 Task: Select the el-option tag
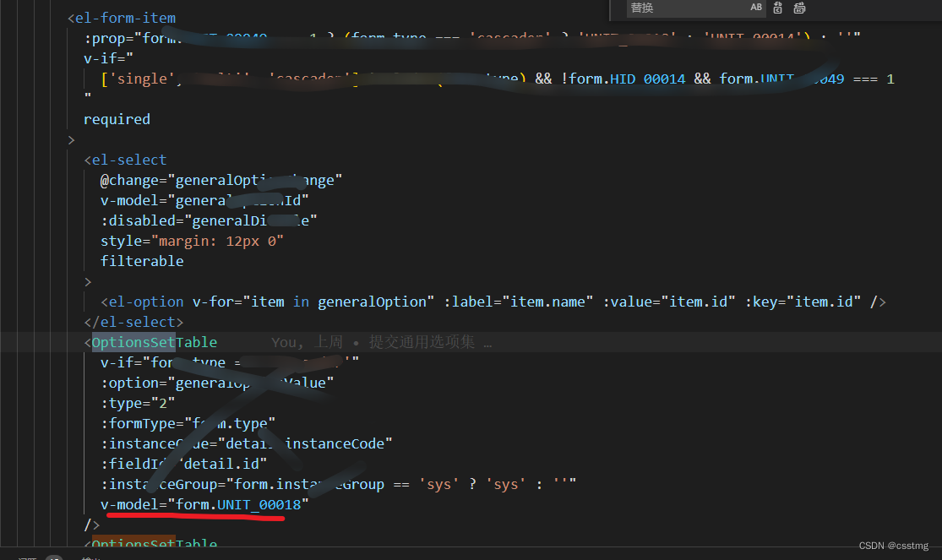pos(144,301)
